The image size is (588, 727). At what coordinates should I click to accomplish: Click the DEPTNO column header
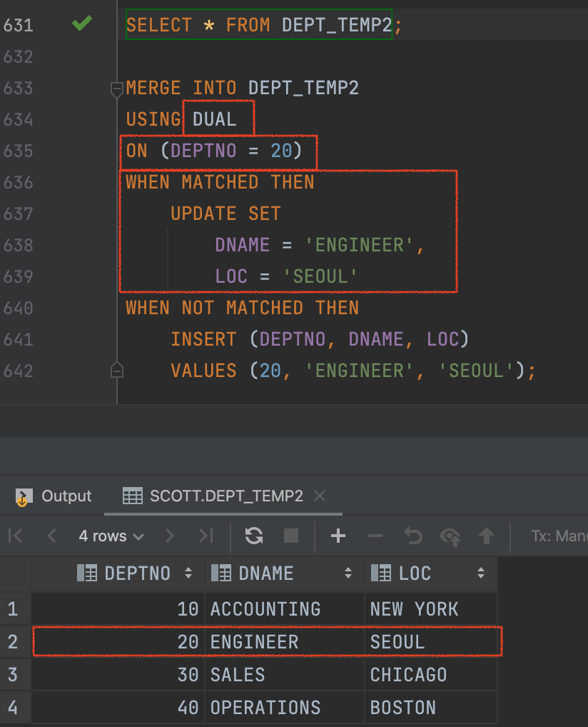(x=118, y=573)
